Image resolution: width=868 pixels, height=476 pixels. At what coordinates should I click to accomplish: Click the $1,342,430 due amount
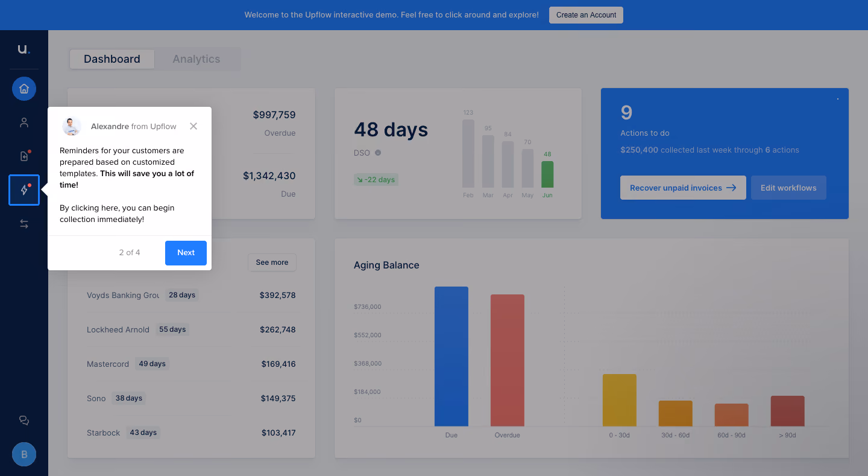pos(269,176)
